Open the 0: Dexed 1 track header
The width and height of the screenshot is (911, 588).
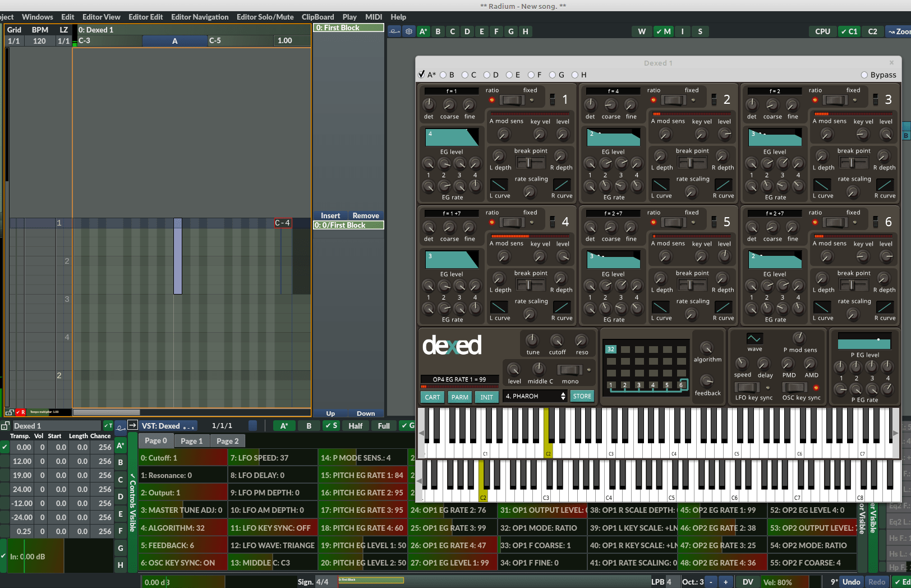click(192, 30)
